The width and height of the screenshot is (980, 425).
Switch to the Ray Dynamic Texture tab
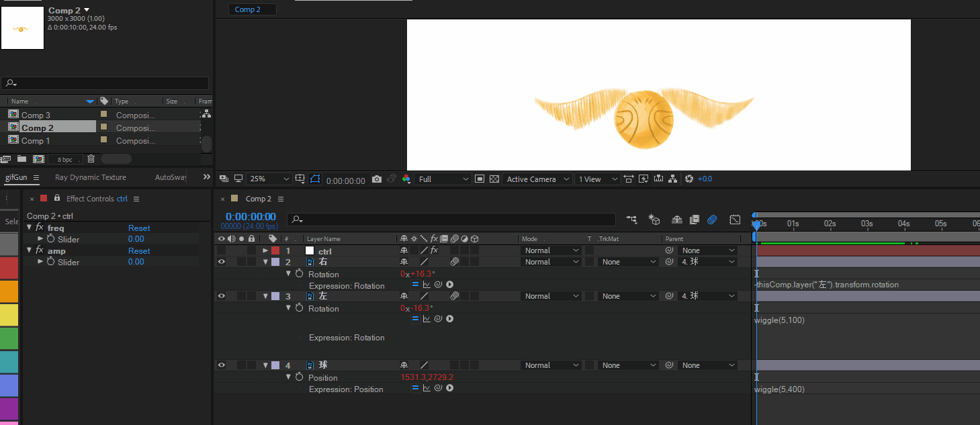click(x=91, y=177)
